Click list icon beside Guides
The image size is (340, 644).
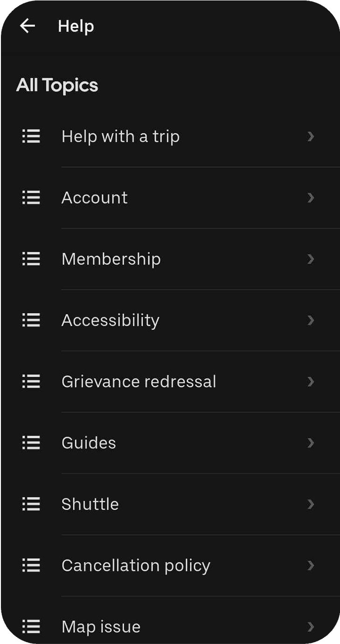tap(31, 443)
